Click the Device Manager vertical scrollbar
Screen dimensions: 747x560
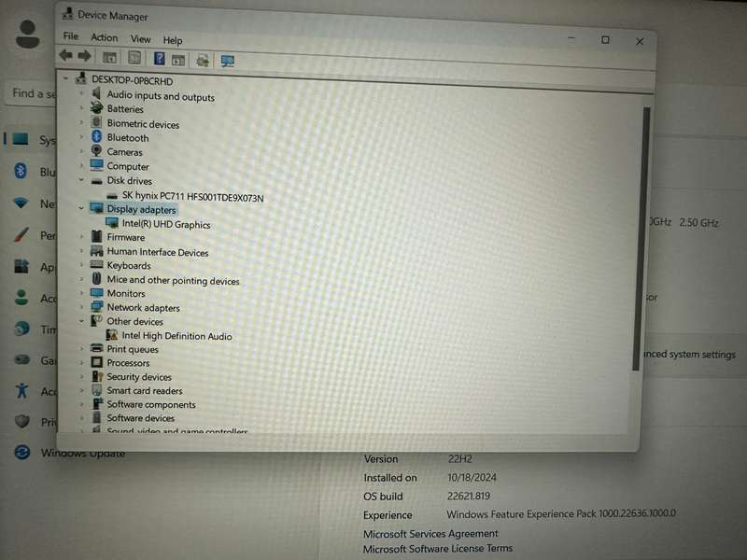(x=640, y=238)
